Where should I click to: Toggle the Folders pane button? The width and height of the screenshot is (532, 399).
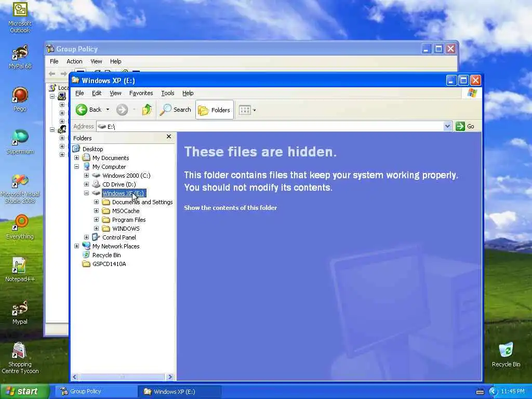(215, 110)
